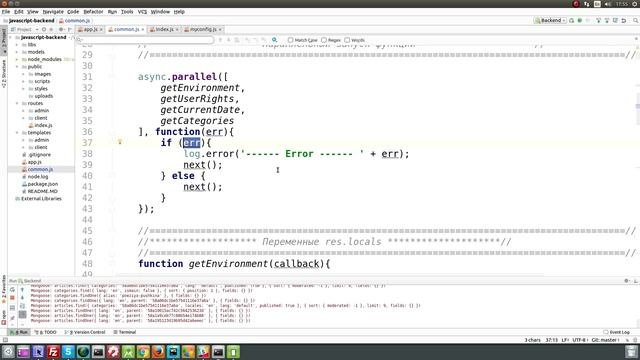Open the Terminal tool window
This screenshot has width=640, height=360.
pos(125,332)
